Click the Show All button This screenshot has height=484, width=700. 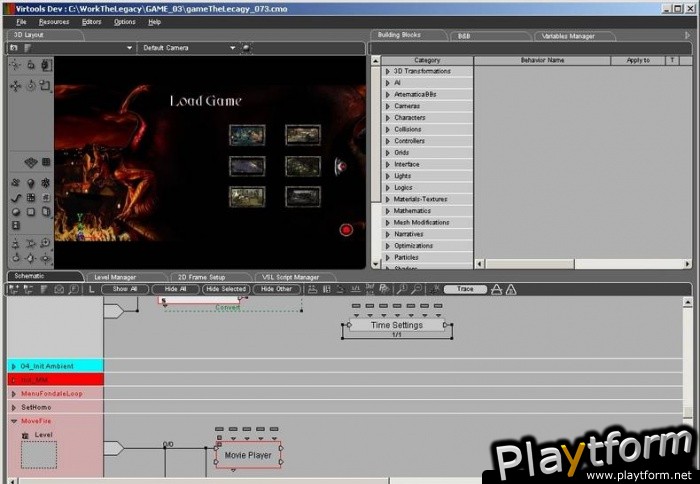pos(125,289)
